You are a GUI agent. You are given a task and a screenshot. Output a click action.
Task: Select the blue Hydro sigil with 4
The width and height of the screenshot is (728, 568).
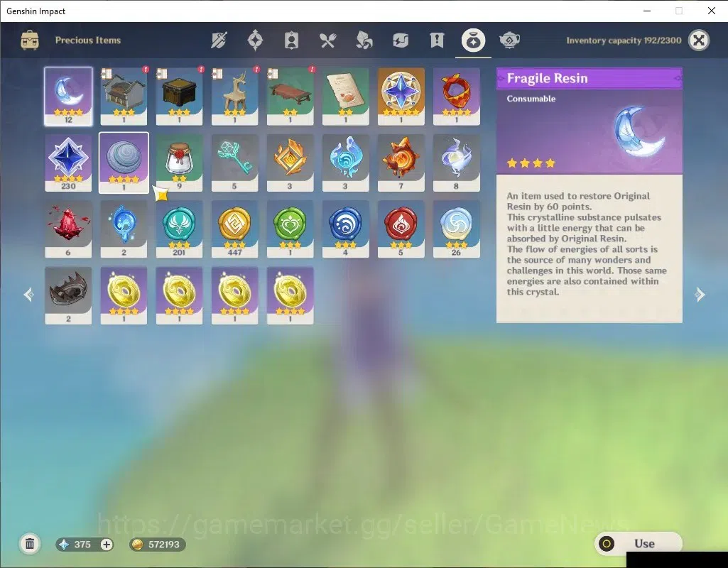click(345, 229)
